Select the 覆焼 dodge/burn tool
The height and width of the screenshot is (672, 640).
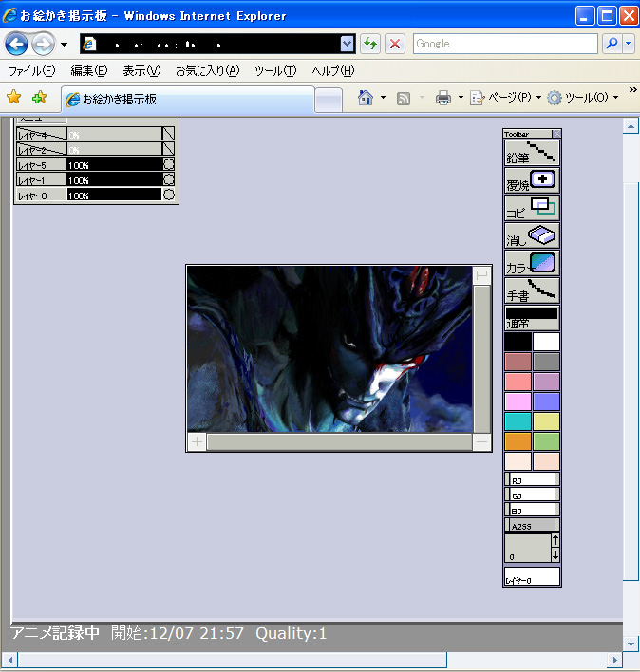532,180
